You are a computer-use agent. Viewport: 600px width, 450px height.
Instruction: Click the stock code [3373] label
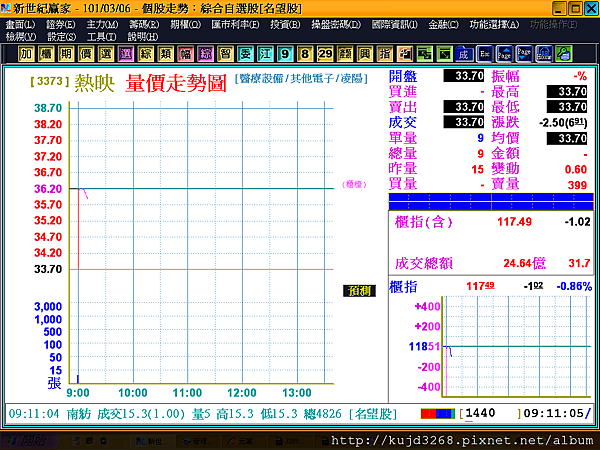pos(50,81)
